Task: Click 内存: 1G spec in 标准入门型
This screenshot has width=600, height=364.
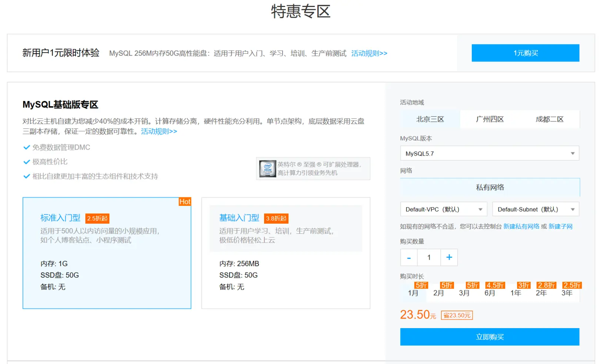Action: point(54,264)
